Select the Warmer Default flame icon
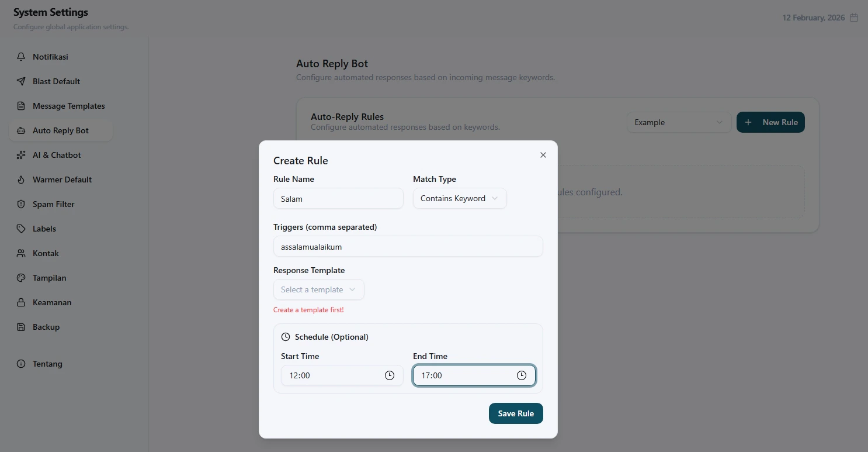 (21, 180)
